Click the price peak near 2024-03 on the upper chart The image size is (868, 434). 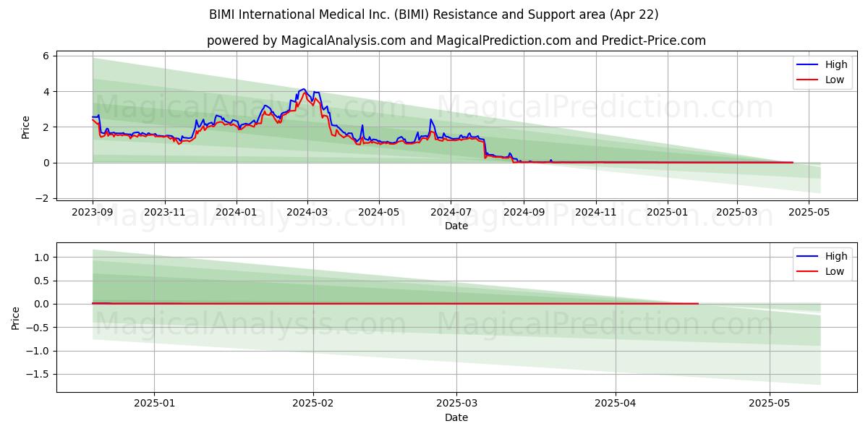click(304, 89)
